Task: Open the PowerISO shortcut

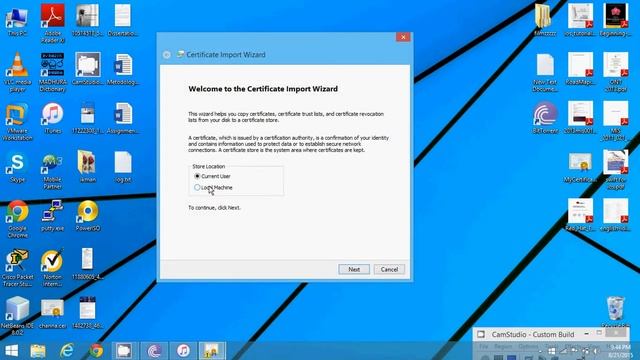Action: pyautogui.click(x=87, y=216)
